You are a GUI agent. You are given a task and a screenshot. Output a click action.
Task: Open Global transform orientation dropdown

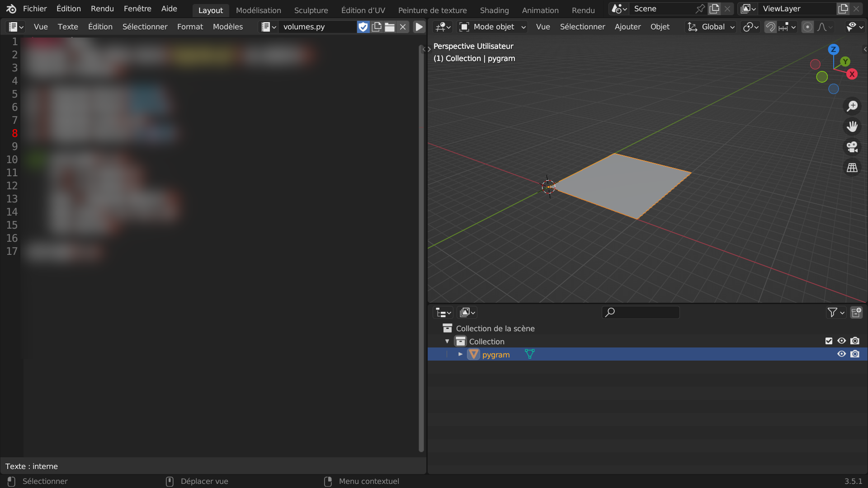tap(711, 27)
